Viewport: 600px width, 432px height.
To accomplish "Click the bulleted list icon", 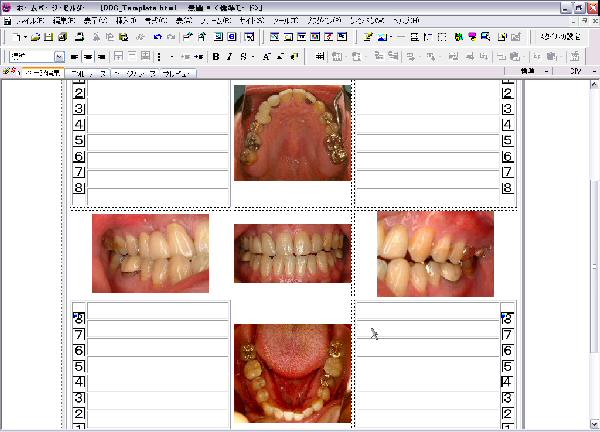I will [x=159, y=57].
